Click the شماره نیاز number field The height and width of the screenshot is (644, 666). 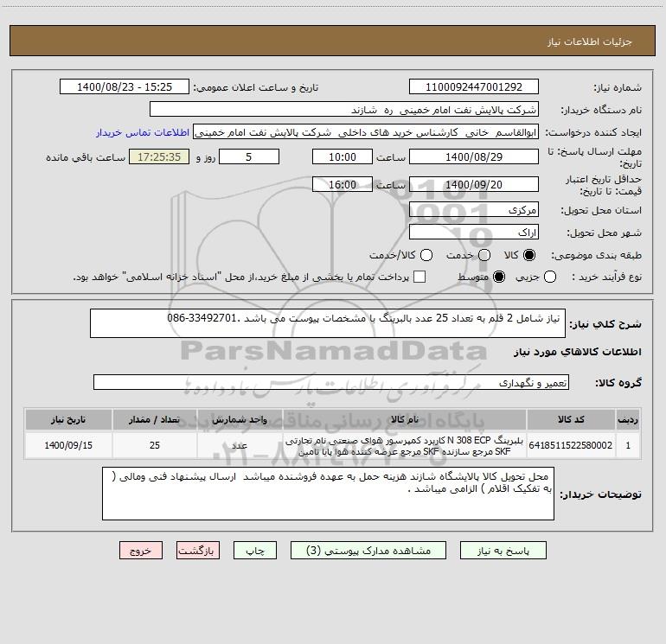tap(474, 87)
